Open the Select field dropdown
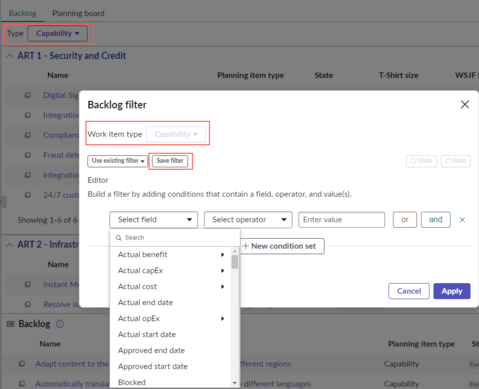The width and height of the screenshot is (479, 389). pyautogui.click(x=154, y=220)
